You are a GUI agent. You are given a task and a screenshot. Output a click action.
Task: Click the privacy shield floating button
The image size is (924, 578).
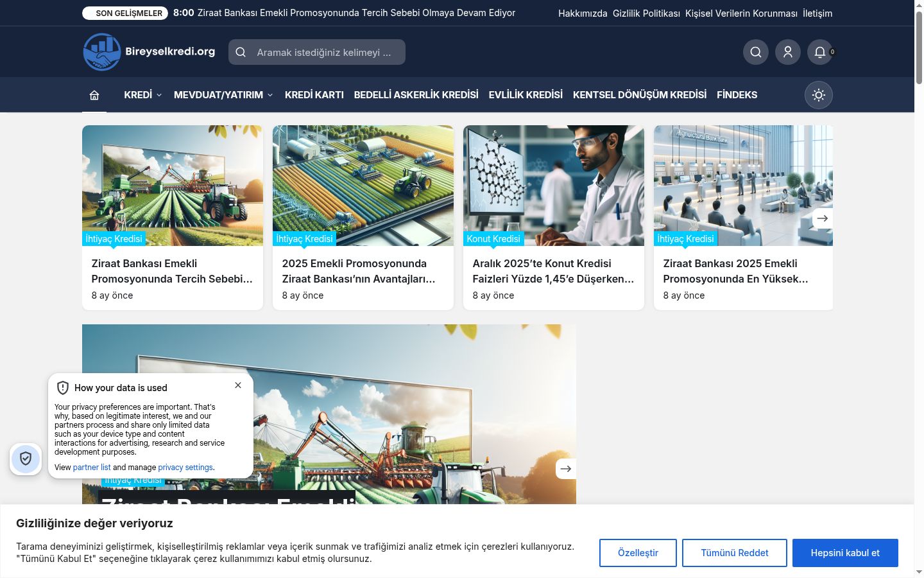pos(26,459)
